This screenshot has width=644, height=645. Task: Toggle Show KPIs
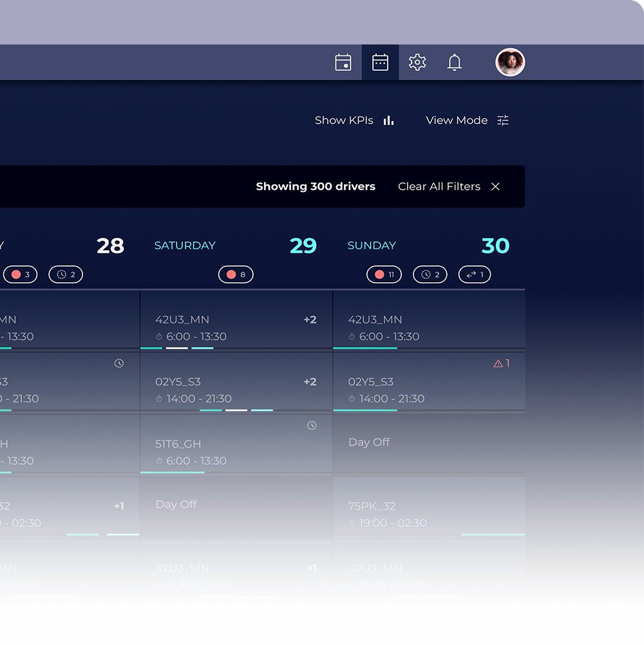pos(354,120)
